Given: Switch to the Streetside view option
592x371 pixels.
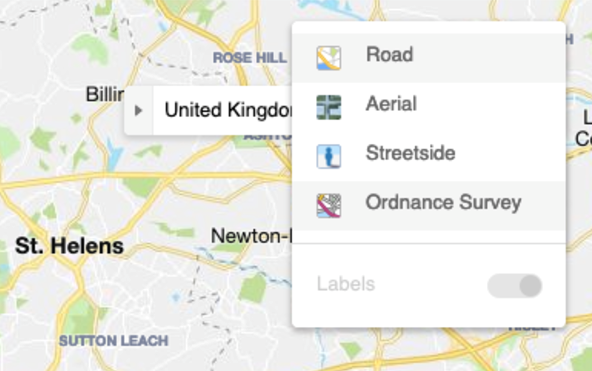Looking at the screenshot, I should click(x=429, y=156).
